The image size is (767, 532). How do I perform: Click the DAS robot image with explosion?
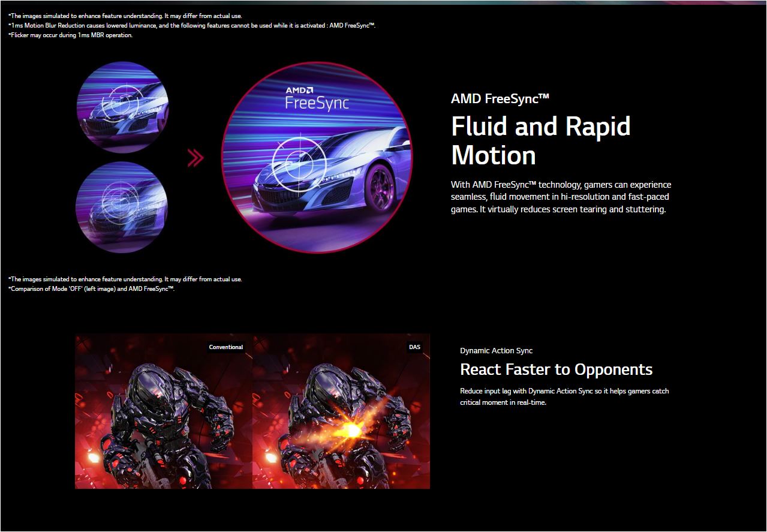pos(341,411)
